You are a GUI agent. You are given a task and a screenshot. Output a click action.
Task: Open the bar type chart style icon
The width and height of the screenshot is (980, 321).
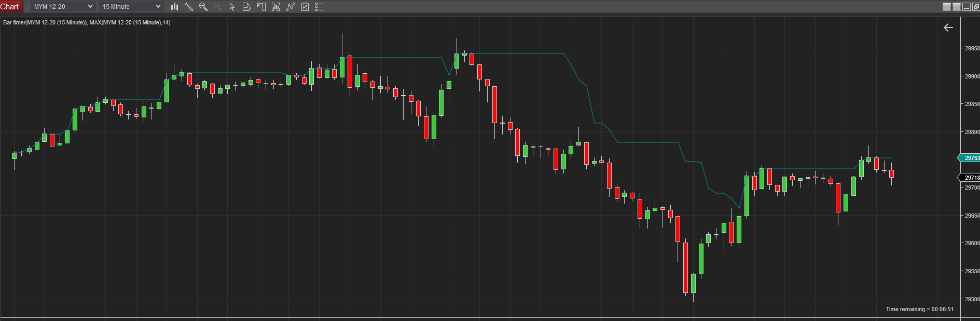[175, 7]
